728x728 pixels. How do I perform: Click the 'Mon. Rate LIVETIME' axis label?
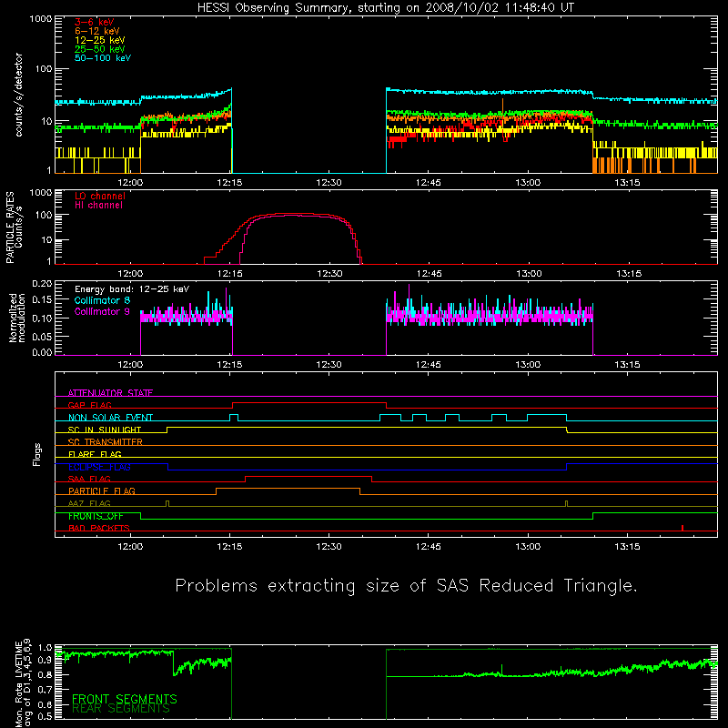(x=18, y=684)
